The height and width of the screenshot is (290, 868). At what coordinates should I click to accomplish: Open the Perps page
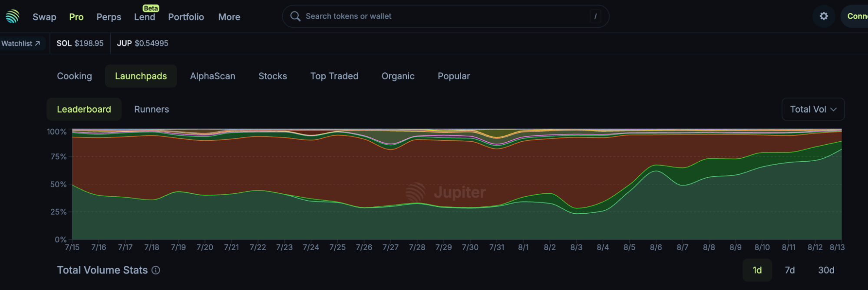tap(109, 17)
